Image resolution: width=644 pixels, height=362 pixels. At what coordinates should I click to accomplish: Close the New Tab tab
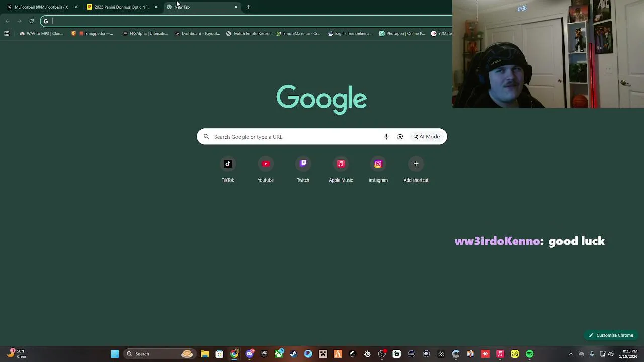point(236,7)
